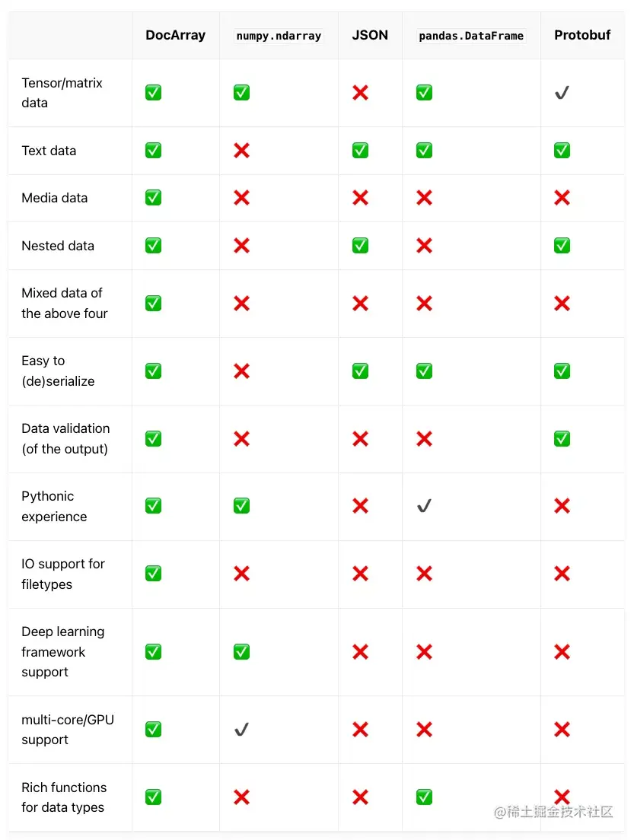Click the JSON column header
Viewport: 634px width, 840px height.
(370, 35)
